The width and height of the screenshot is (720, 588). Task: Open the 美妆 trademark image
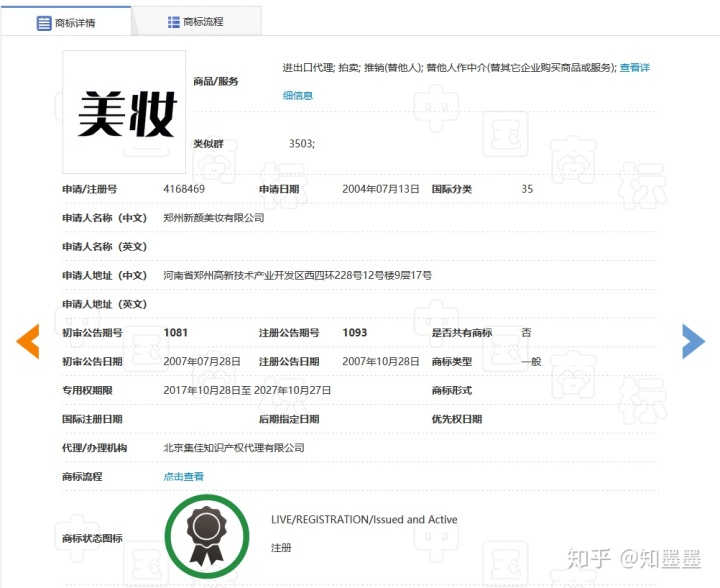tap(124, 112)
